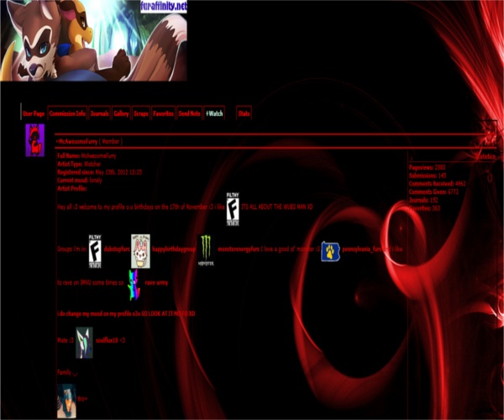Click the rainbow rave-army icon
Image resolution: width=504 pixels, height=420 pixels.
coord(134,285)
